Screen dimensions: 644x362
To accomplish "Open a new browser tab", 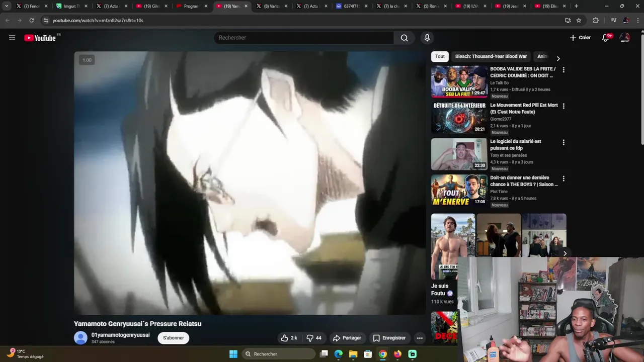I will click(576, 6).
